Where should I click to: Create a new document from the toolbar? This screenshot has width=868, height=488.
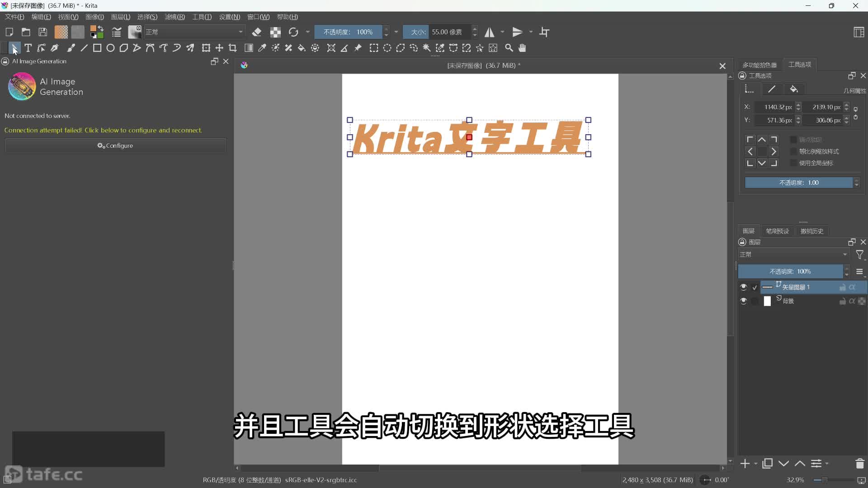pos(9,32)
